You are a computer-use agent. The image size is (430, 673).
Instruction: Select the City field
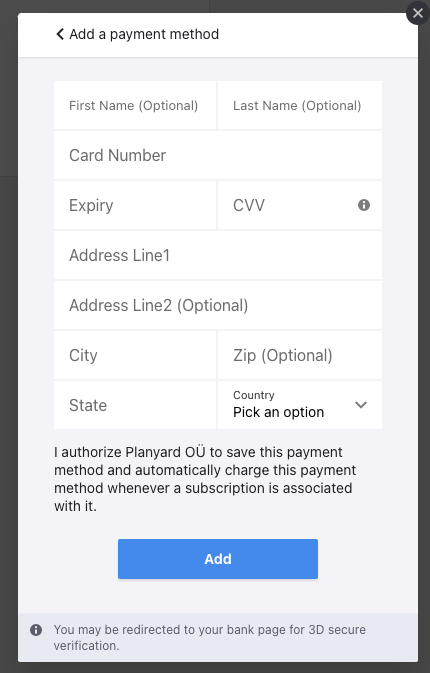pyautogui.click(x=135, y=355)
